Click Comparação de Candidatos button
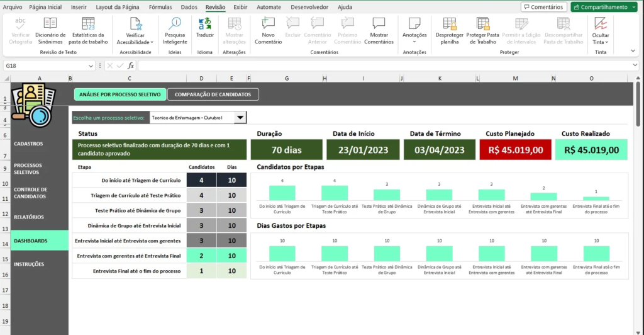This screenshot has height=335, width=644. (x=213, y=94)
